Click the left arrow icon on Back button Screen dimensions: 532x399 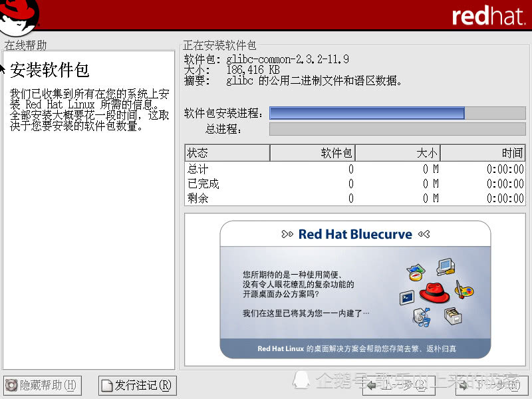(372, 386)
